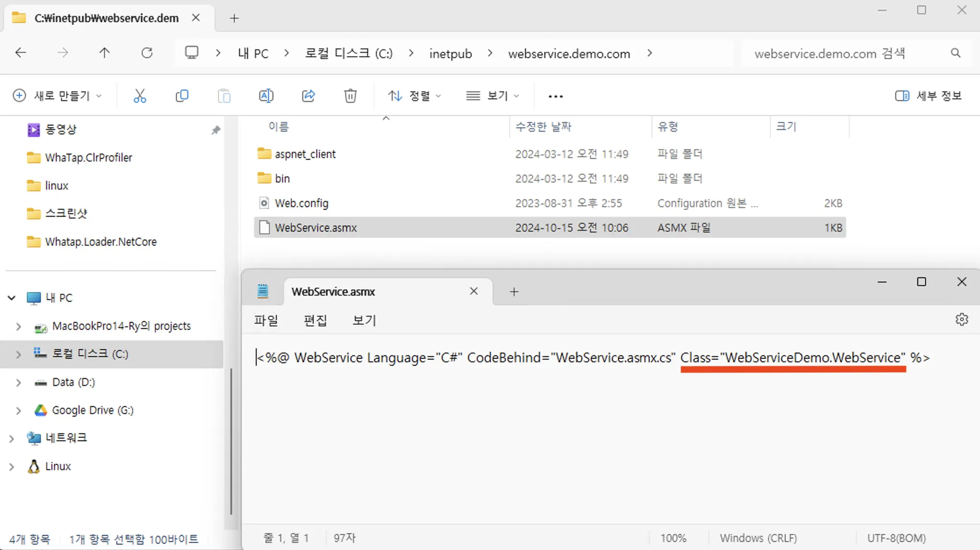This screenshot has width=980, height=550.
Task: Click the 100% zoom level in status bar
Action: pos(673,538)
